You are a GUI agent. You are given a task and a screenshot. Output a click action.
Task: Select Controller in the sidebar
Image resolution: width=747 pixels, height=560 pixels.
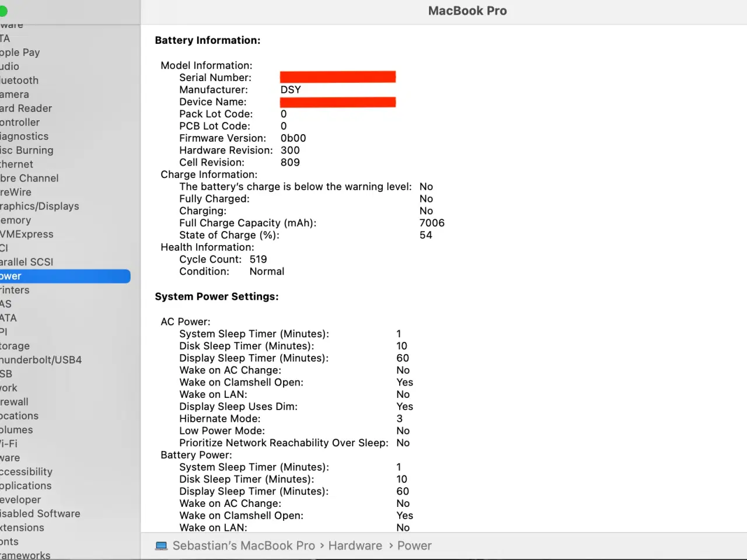(20, 123)
